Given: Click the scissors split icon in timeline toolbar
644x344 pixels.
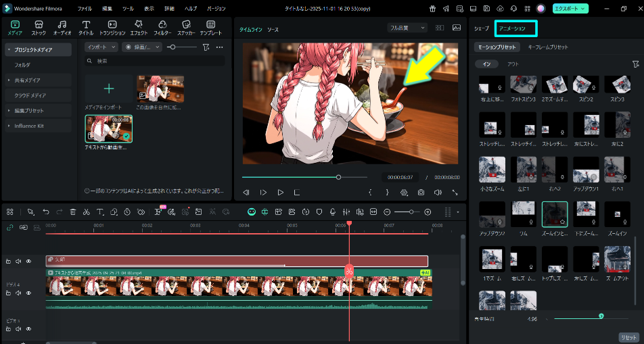Looking at the screenshot, I should 87,212.
